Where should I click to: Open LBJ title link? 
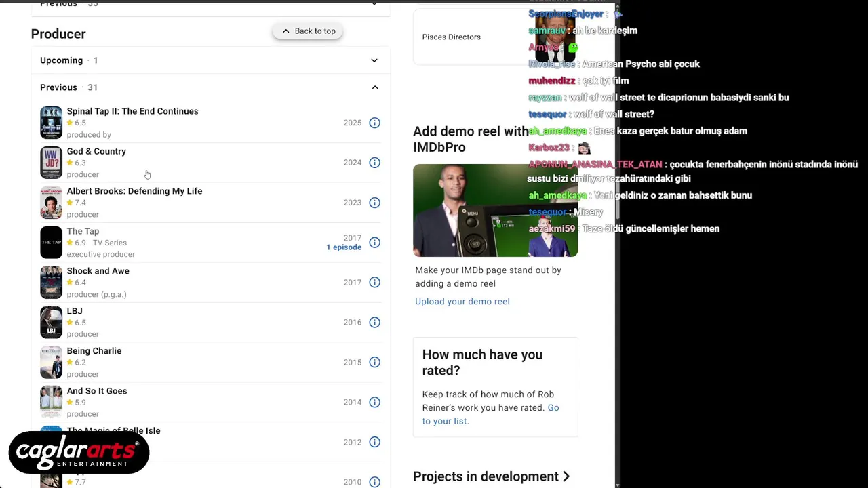pos(75,311)
